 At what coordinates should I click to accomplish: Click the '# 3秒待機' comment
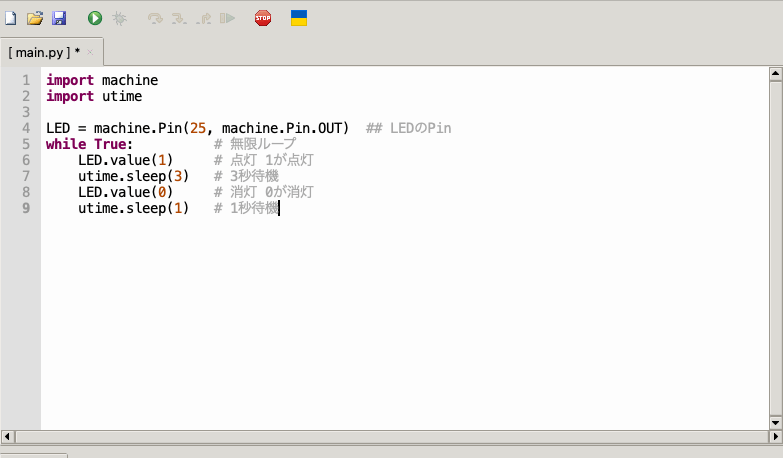[246, 176]
